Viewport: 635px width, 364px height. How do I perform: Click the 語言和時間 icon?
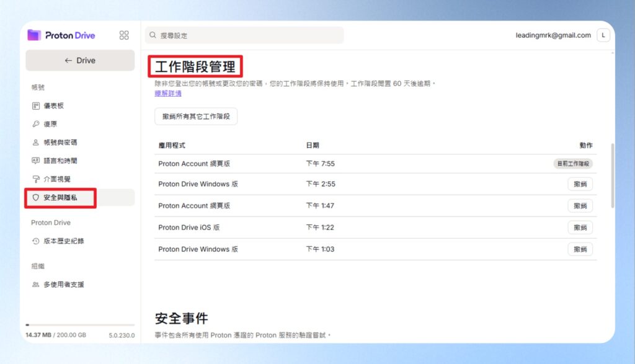coord(35,161)
